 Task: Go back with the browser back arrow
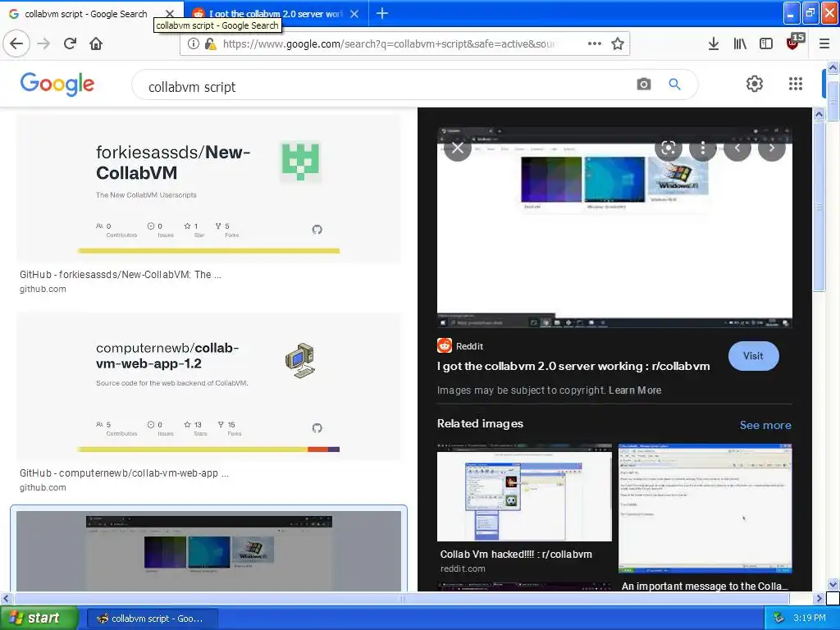tap(16, 43)
